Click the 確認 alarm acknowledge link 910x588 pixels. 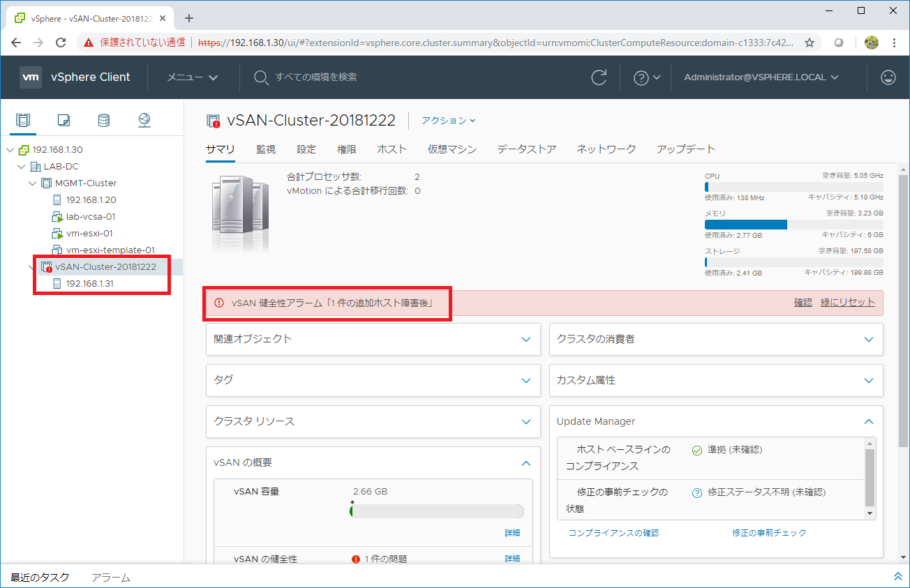point(803,303)
